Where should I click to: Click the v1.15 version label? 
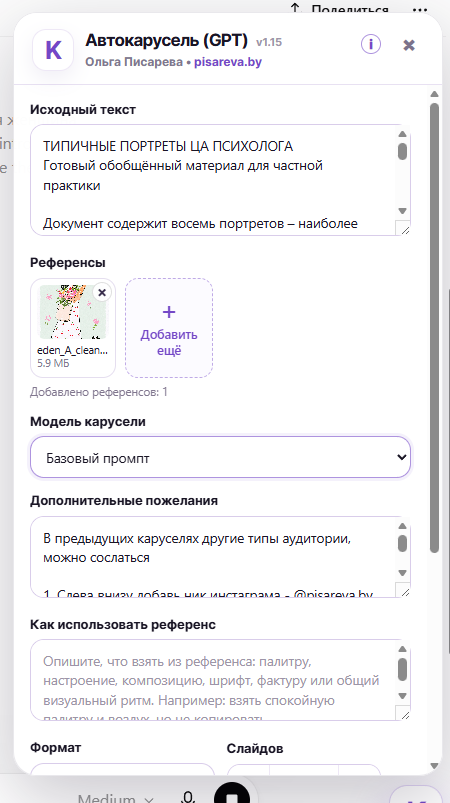click(x=269, y=42)
